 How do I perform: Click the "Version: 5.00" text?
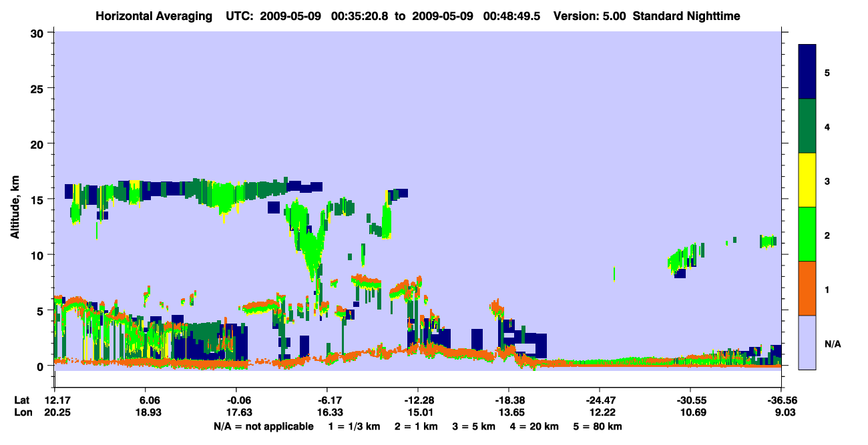590,15
